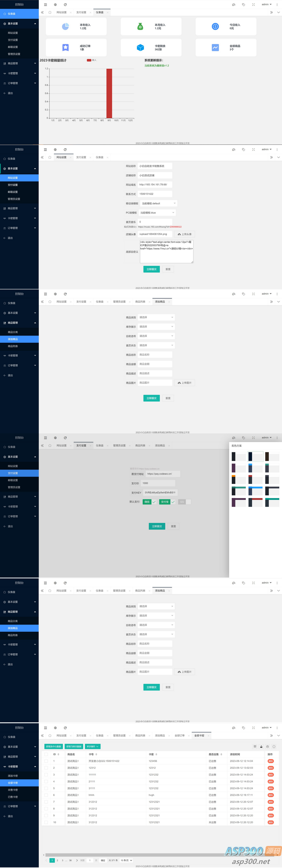Image resolution: width=282 pixels, height=868 pixels.
Task: Click the 网站域名 field with http://165.154.161.78:66/
Action: click(155, 184)
